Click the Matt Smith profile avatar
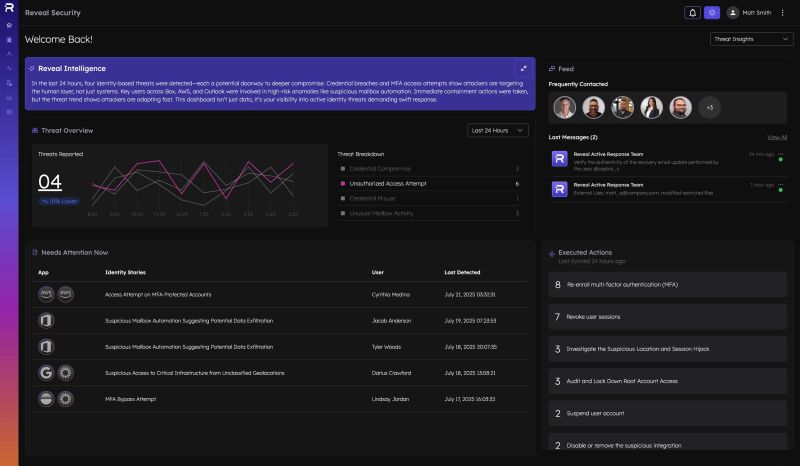The image size is (800, 466). click(x=733, y=13)
